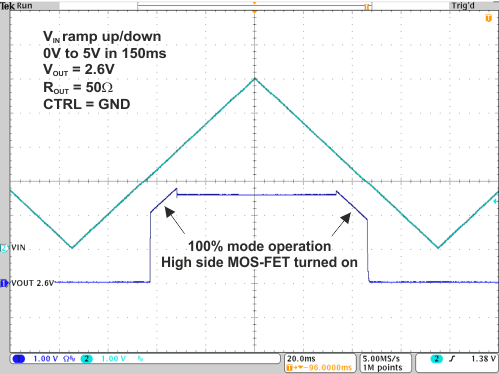Click the 1.38 V trigger level readout
Viewport: 499px width, 374px height.
(x=483, y=359)
